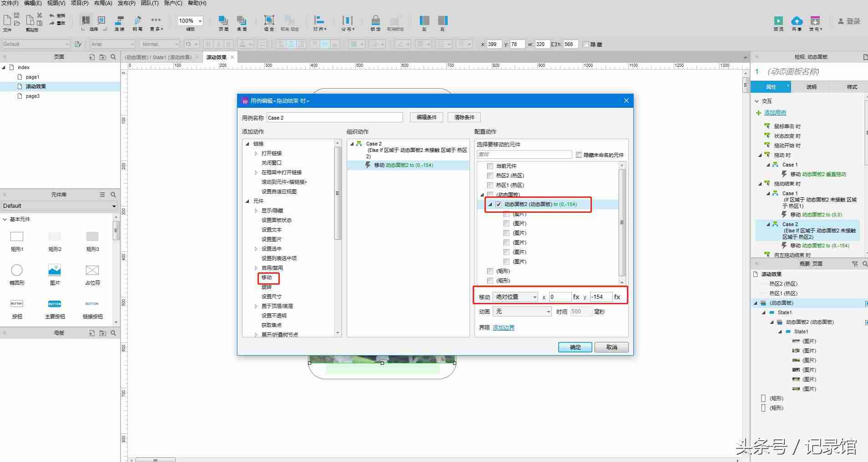Click the Lock padlock toolbar icon

(x=375, y=20)
